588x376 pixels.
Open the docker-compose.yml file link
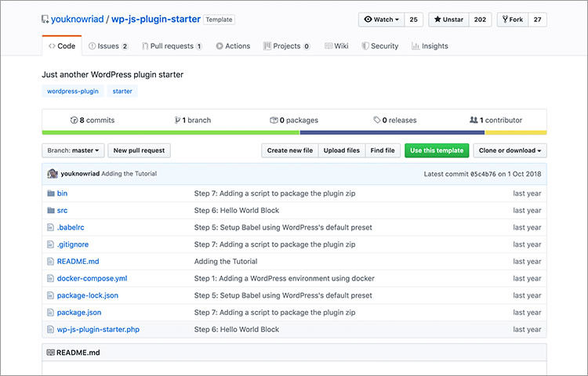coord(92,279)
